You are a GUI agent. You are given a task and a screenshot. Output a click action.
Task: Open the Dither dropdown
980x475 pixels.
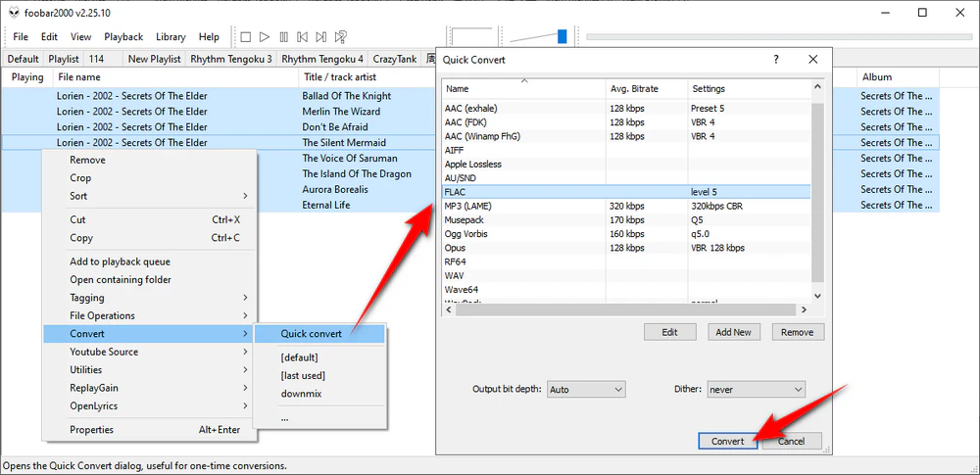click(x=757, y=390)
